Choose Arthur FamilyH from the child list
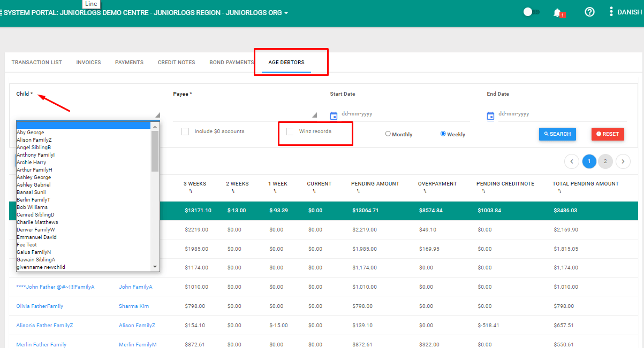This screenshot has height=348, width=644. pos(84,170)
